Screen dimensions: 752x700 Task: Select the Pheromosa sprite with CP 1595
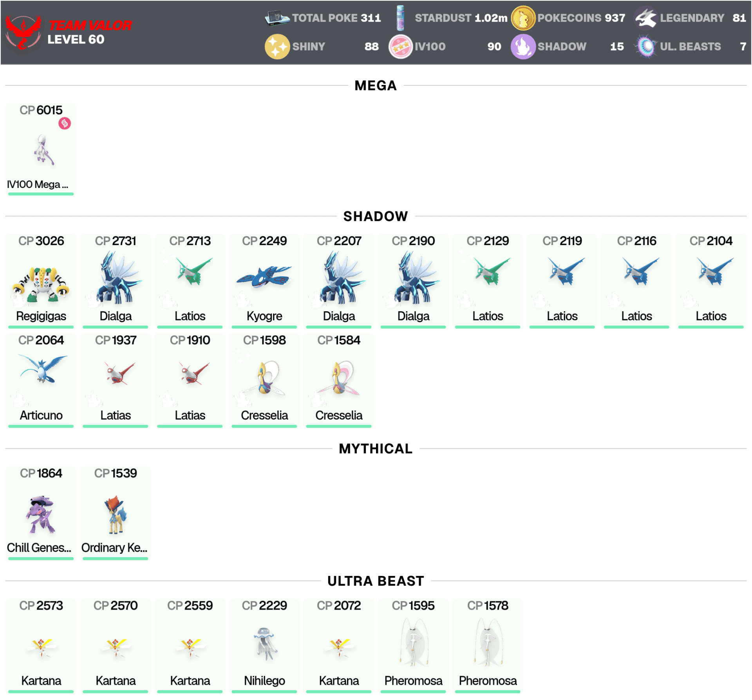pos(413,642)
